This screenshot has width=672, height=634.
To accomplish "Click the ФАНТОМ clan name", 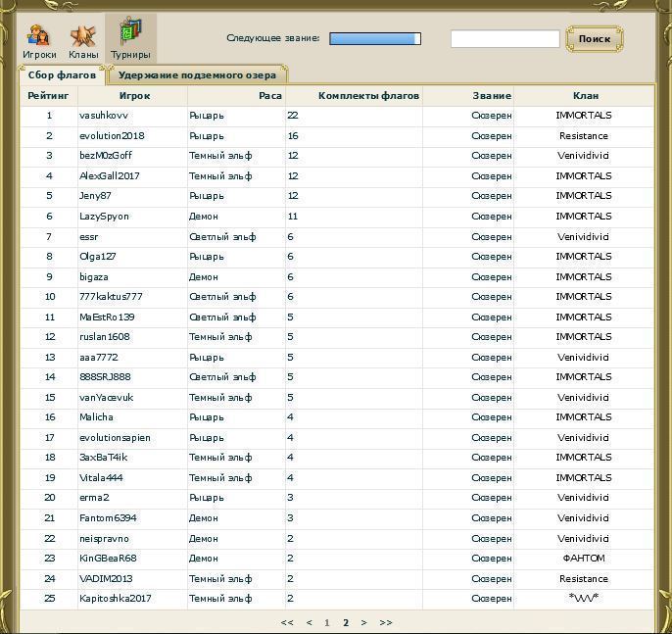I will (x=583, y=559).
